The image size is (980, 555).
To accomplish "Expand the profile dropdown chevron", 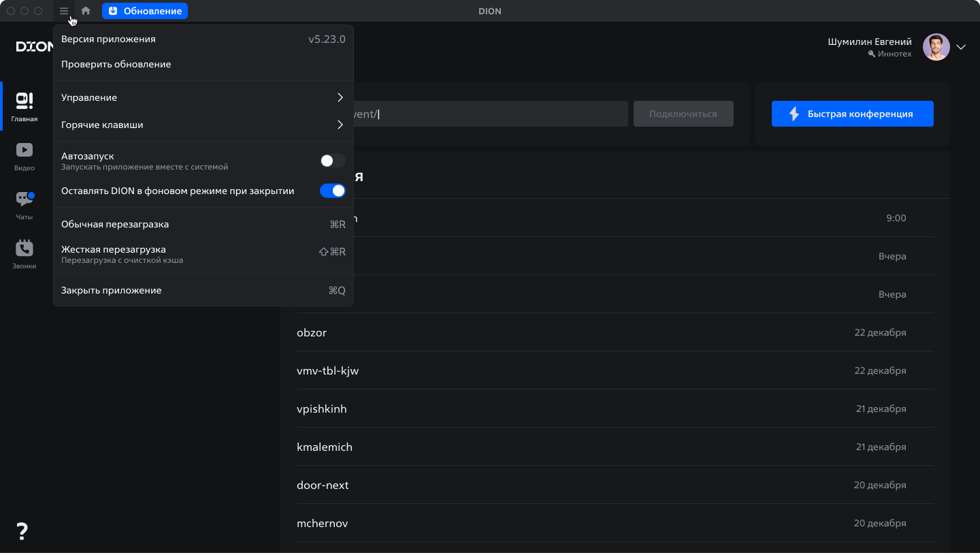I will (961, 47).
